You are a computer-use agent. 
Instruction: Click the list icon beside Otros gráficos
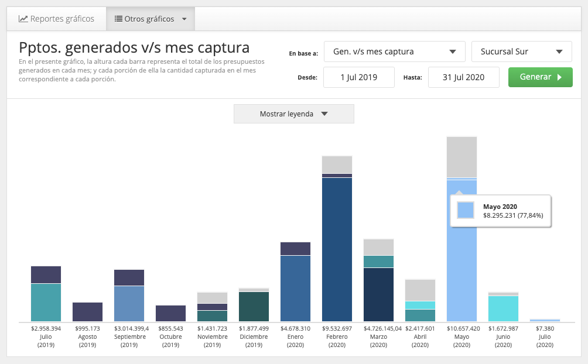(x=118, y=19)
